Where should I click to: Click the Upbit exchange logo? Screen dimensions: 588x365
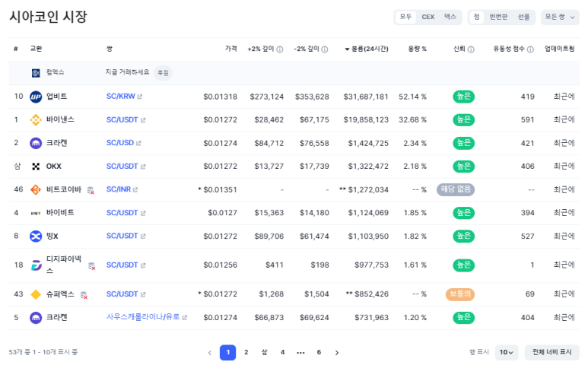point(36,97)
